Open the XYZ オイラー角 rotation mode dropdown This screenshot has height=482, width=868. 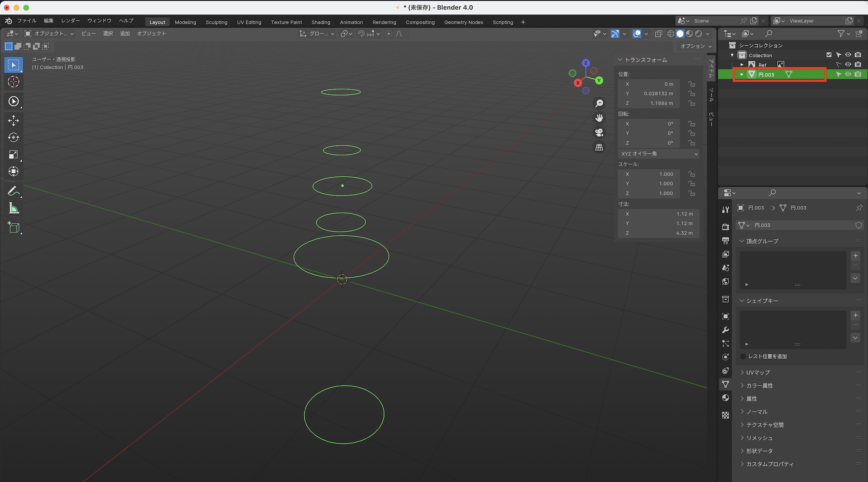pos(658,154)
